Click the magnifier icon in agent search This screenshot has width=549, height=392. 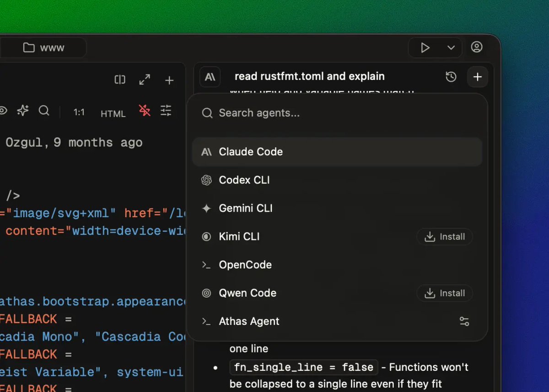[207, 113]
